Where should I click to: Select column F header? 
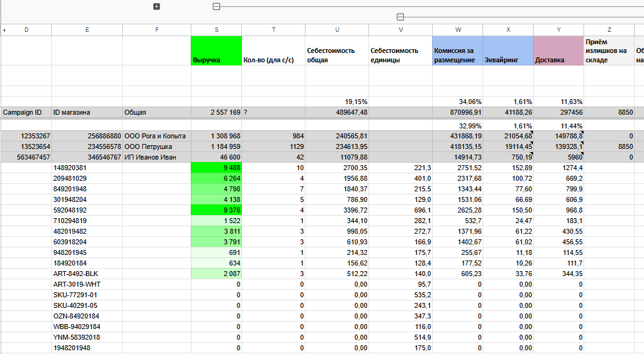157,30
